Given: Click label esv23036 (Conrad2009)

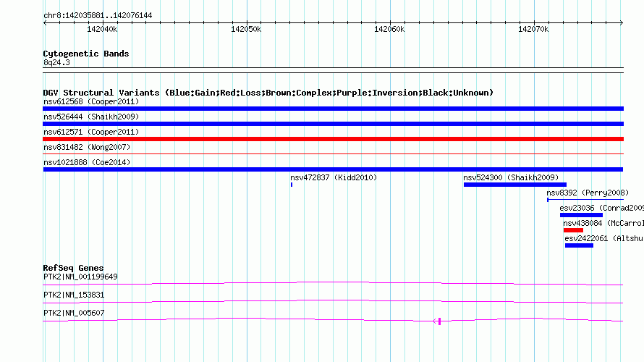Looking at the screenshot, I should (x=602, y=208).
